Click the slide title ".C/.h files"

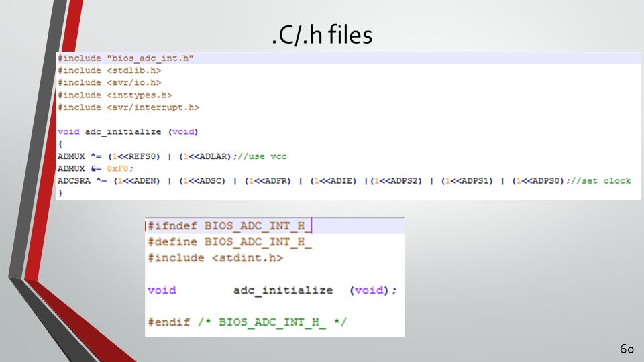pyautogui.click(x=322, y=34)
